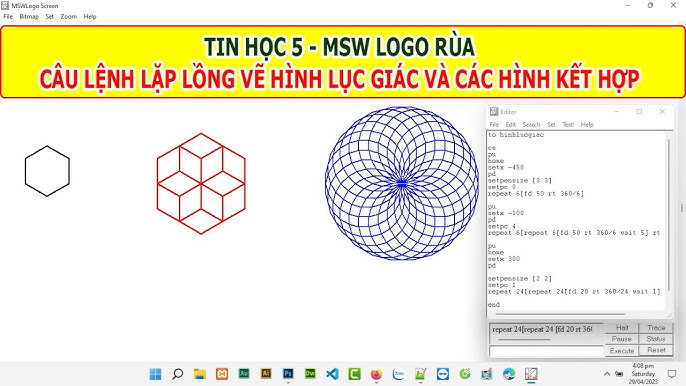Click the 'end' line in Editor
Viewport: 686px width, 386px height.
click(x=494, y=305)
